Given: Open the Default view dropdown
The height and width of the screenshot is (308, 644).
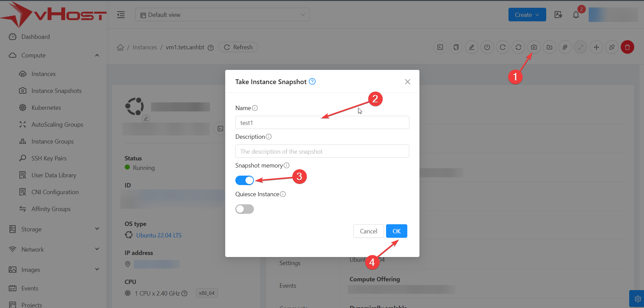Looking at the screenshot, I should 222,15.
